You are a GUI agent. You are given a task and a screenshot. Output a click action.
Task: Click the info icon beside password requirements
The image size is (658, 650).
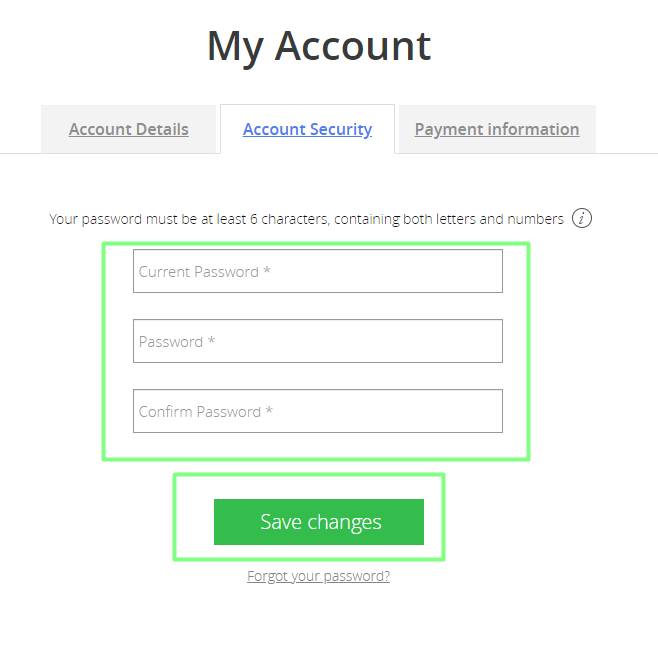[582, 218]
